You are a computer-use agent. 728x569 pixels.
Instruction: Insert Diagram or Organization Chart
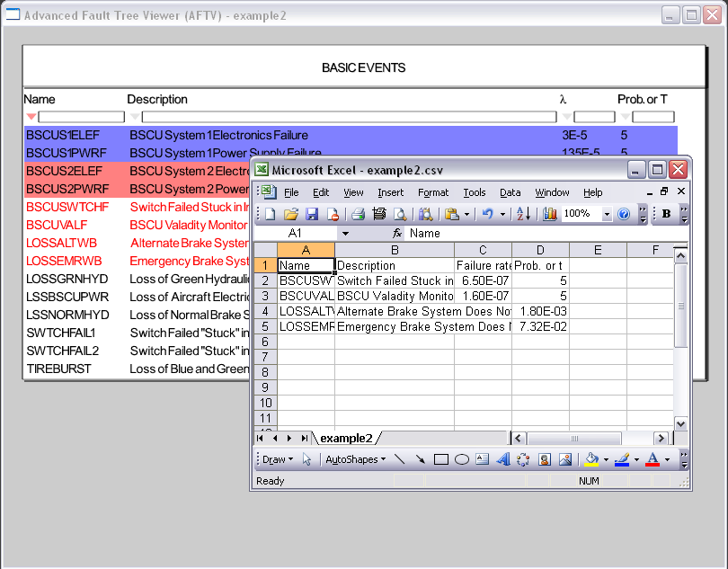coord(523,459)
